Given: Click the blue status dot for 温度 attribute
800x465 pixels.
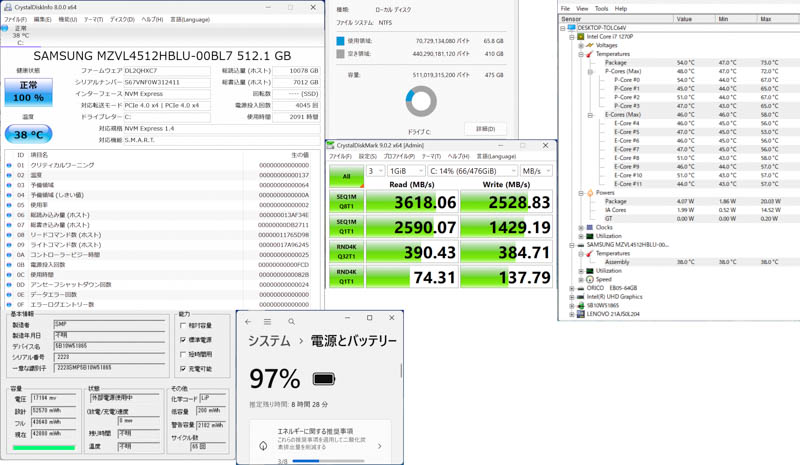Looking at the screenshot, I should 10,175.
